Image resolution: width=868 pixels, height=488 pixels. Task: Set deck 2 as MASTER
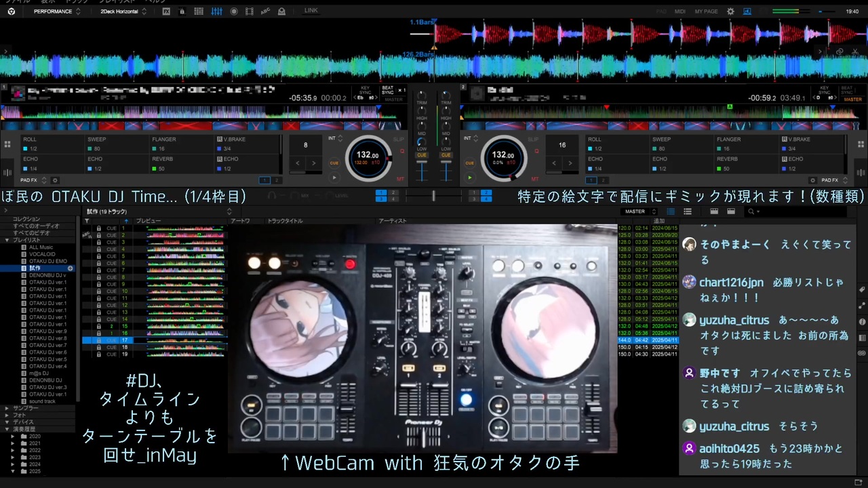point(852,99)
